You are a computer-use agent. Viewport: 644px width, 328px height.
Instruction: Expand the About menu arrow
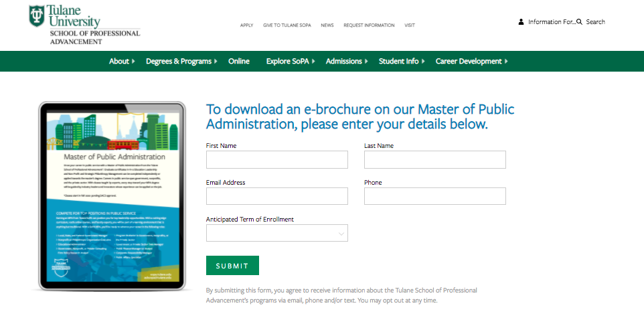133,62
